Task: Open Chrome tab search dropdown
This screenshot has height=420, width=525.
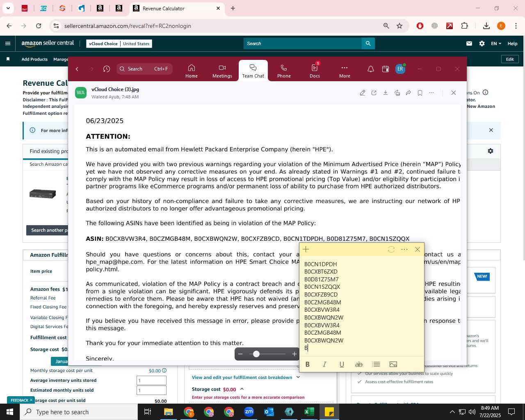Action: (x=8, y=8)
